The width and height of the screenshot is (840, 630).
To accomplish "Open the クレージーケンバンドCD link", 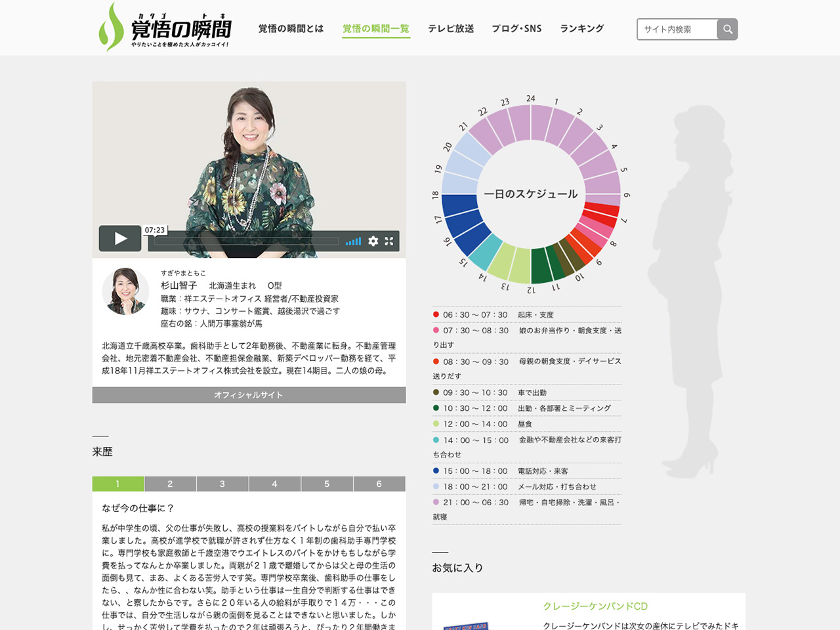I will [x=595, y=606].
